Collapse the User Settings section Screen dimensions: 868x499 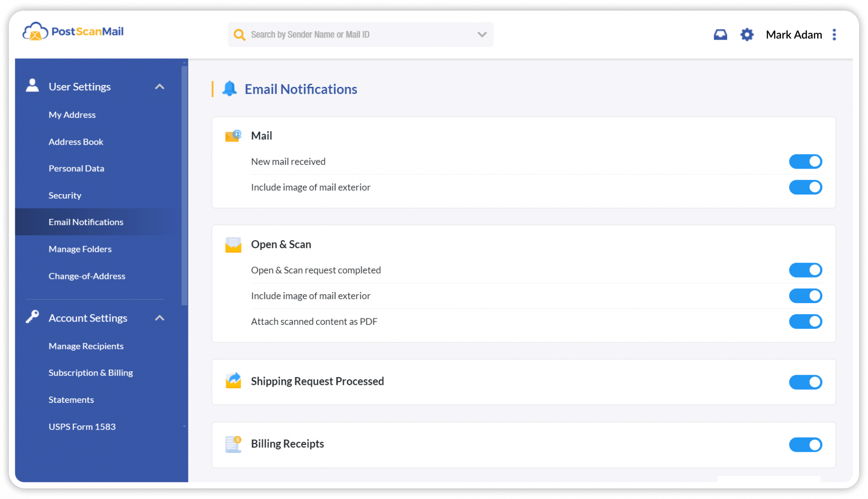(x=160, y=86)
